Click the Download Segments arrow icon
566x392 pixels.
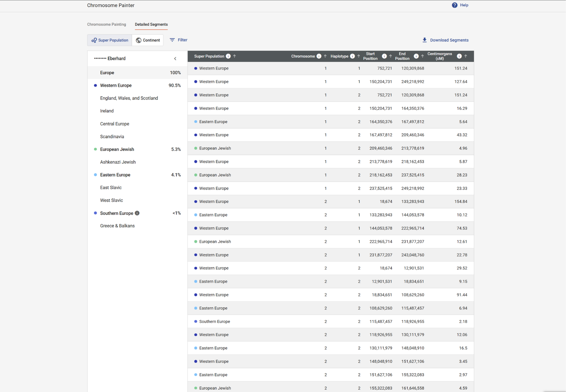[424, 40]
